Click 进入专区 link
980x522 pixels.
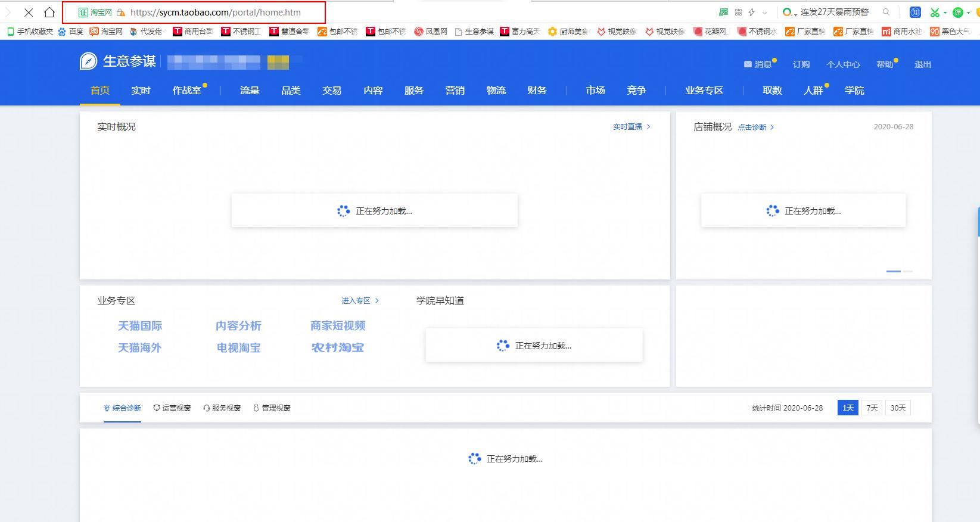(360, 301)
